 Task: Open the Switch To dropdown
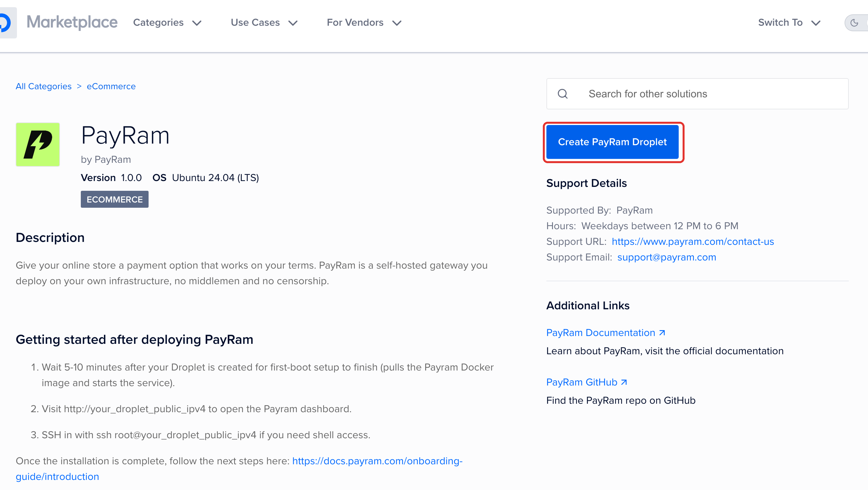click(789, 22)
